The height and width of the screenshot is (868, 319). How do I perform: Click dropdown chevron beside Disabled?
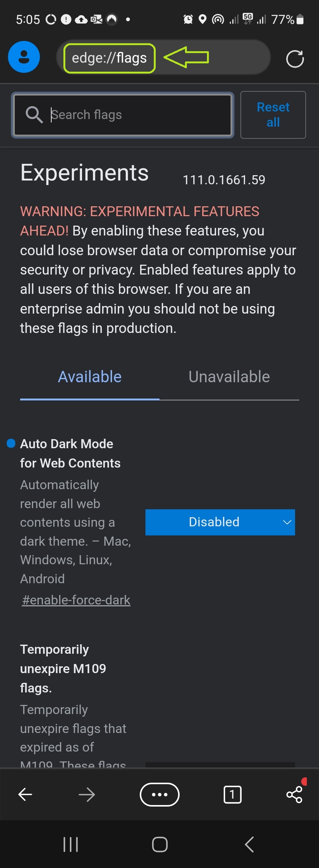(287, 522)
